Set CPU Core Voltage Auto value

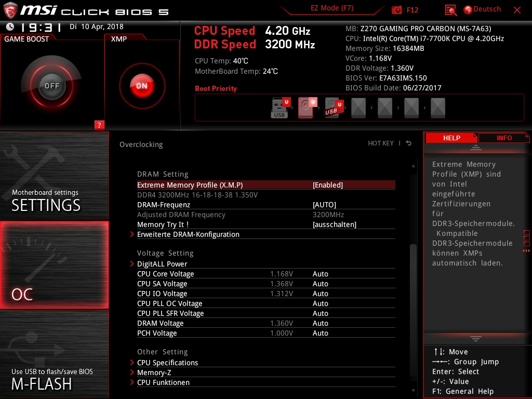[320, 274]
